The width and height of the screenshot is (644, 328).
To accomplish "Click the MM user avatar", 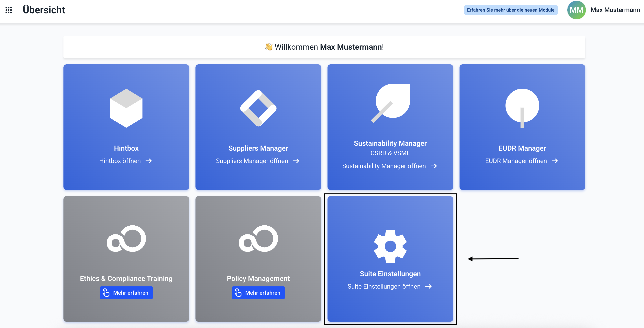I will pos(576,10).
